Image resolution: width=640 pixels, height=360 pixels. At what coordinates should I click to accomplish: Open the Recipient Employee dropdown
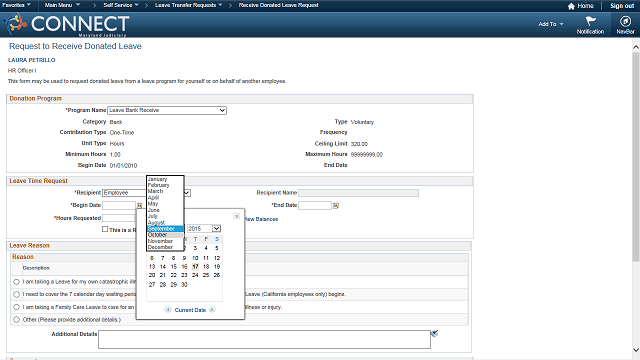coord(146,193)
